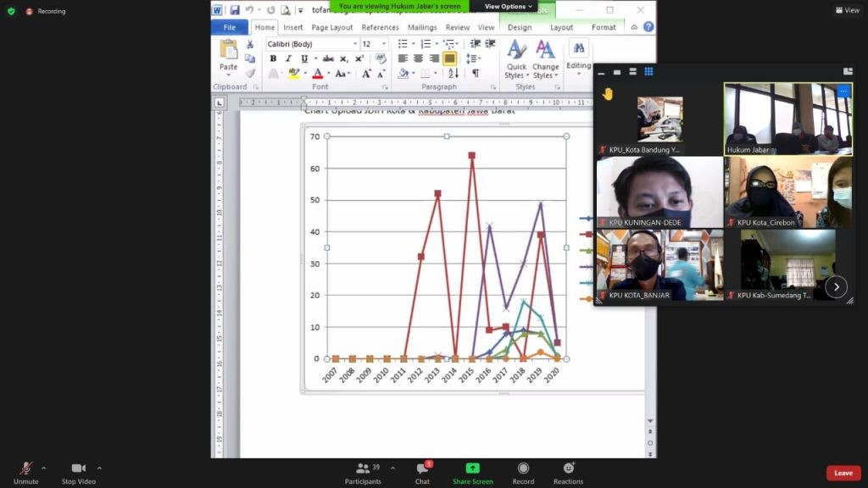This screenshot has height=488, width=868.
Task: Click the green Share Screen icon
Action: (472, 469)
